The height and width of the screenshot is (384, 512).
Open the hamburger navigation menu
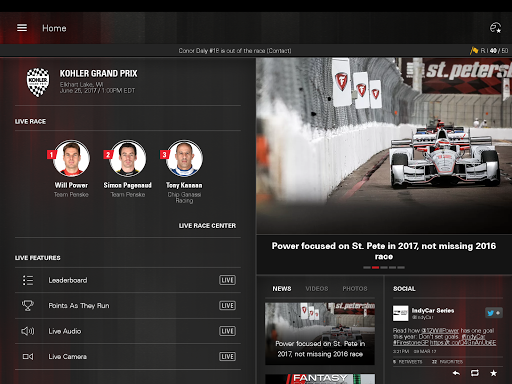[x=22, y=28]
